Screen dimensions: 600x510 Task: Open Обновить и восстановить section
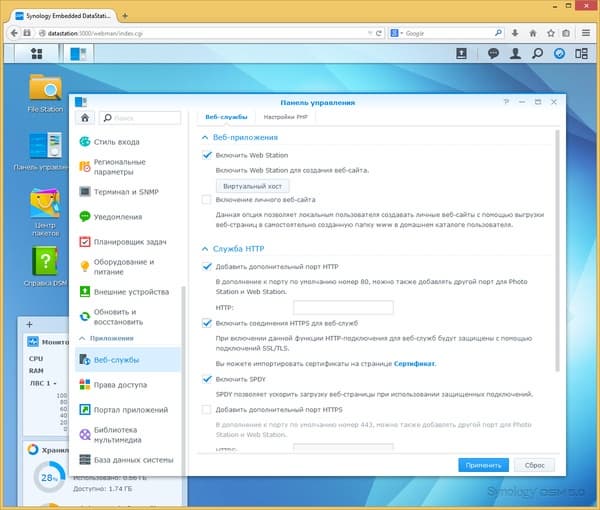pos(128,317)
